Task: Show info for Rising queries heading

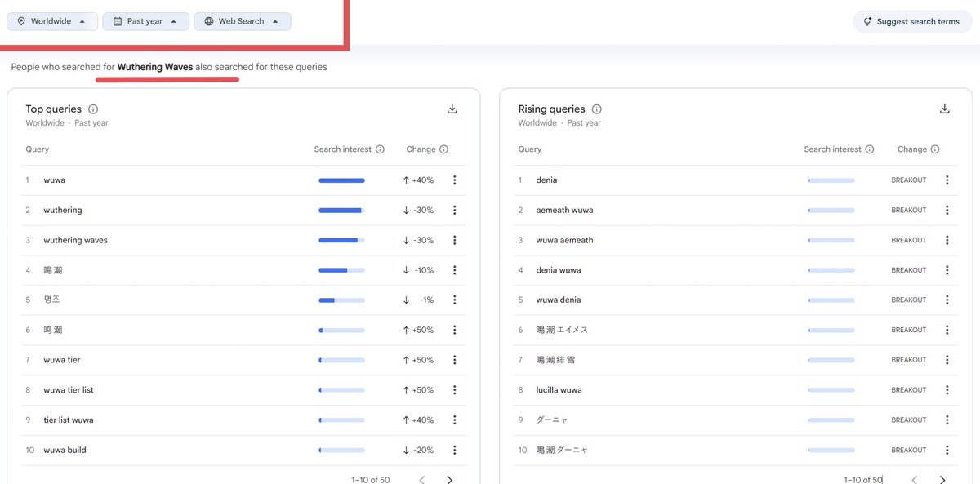Action: coord(597,109)
